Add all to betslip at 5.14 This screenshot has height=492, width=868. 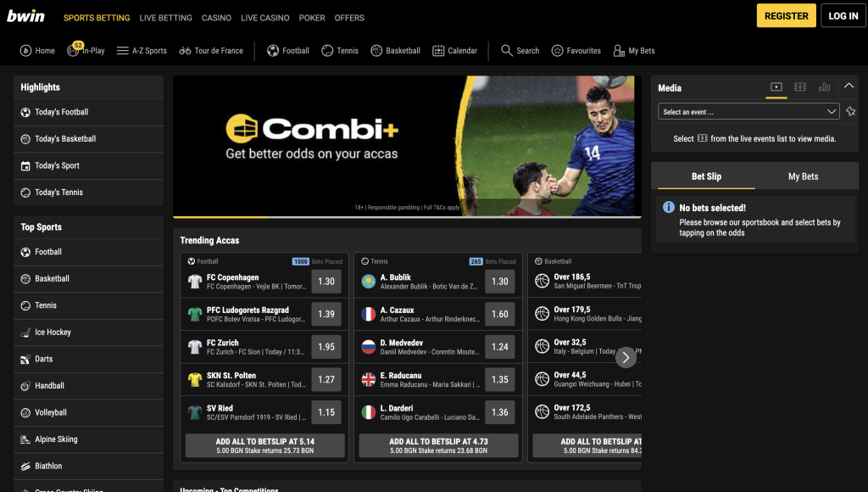click(x=265, y=445)
